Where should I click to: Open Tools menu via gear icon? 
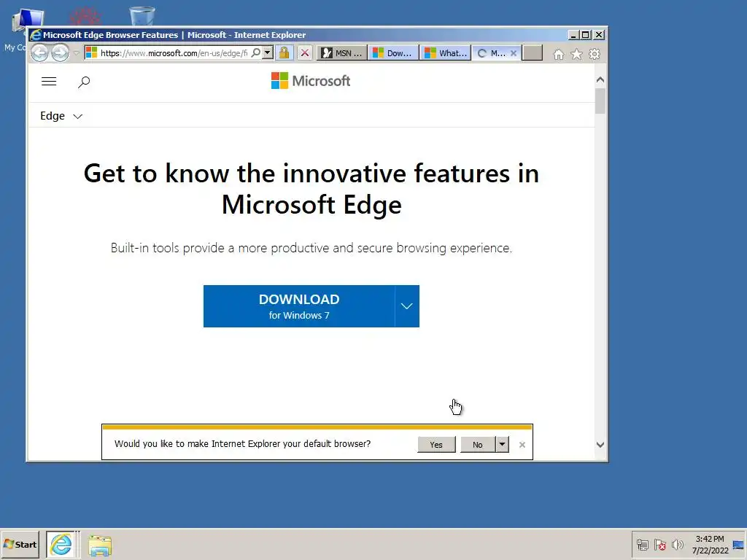point(595,54)
